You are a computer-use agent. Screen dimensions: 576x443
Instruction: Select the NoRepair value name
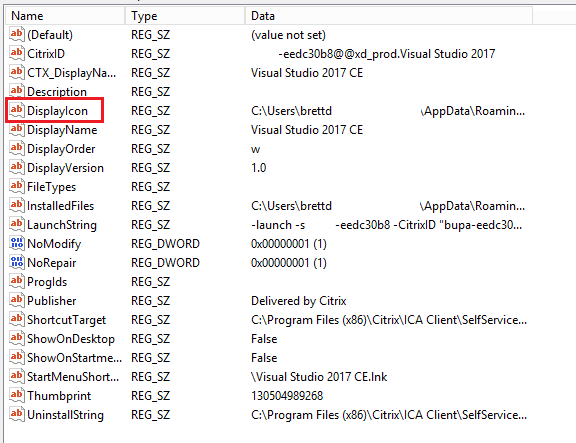point(52,263)
